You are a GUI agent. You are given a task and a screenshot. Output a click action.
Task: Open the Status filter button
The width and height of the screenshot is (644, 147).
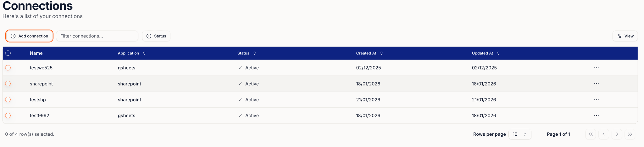(156, 36)
